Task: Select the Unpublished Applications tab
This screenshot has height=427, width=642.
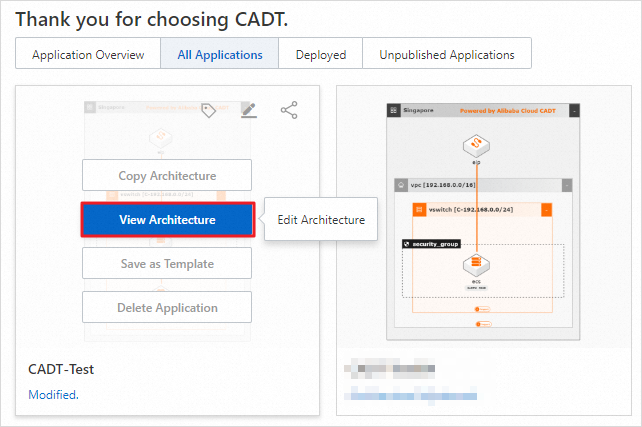Action: [446, 54]
